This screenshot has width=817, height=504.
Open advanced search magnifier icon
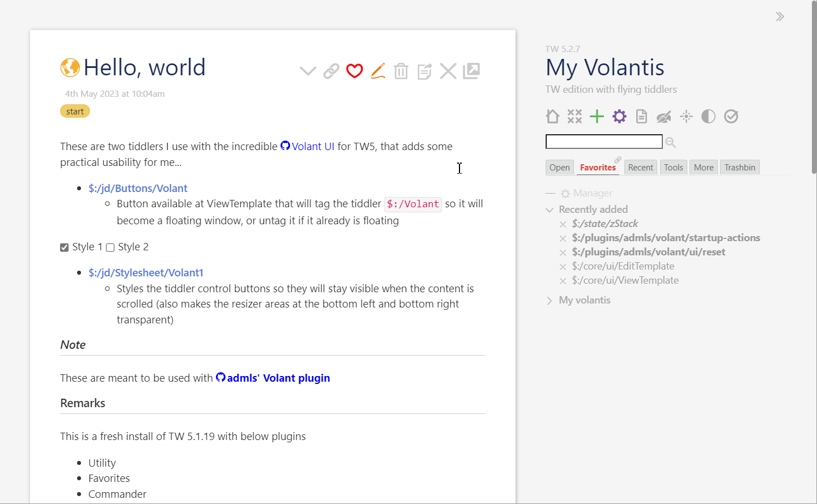pyautogui.click(x=671, y=142)
